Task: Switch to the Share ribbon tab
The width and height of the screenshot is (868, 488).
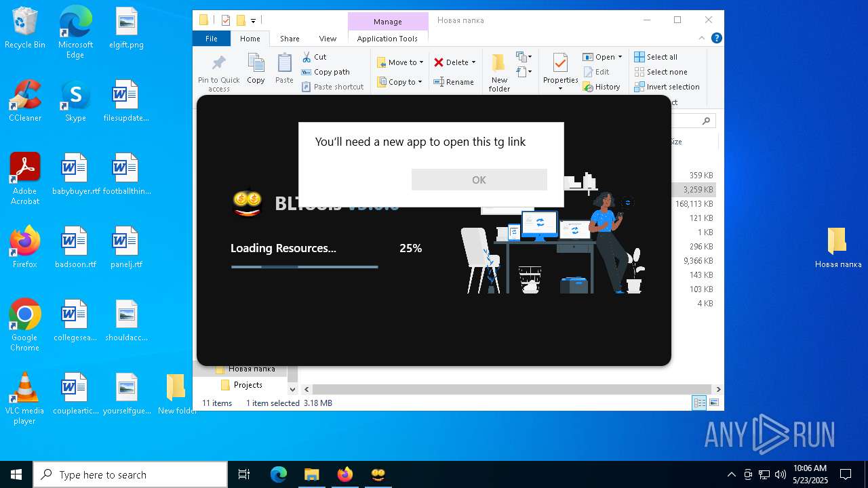Action: (x=290, y=39)
